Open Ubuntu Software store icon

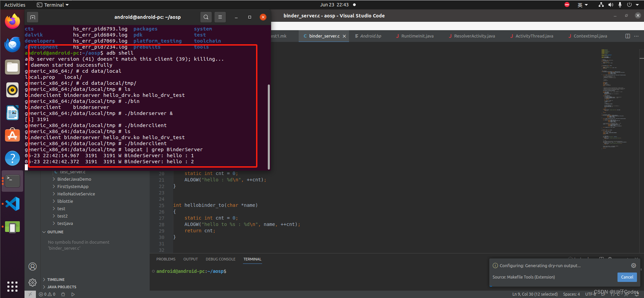12,135
